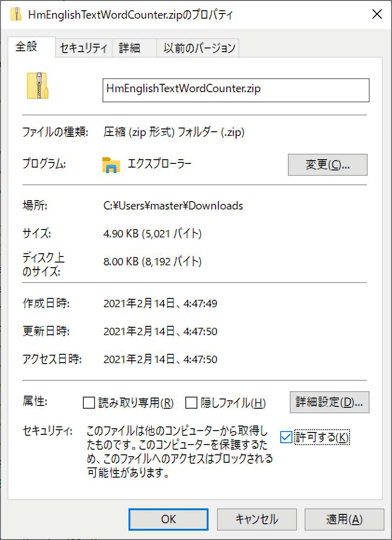Close the properties dialog with the X
This screenshot has width=392, height=540.
[x=377, y=14]
